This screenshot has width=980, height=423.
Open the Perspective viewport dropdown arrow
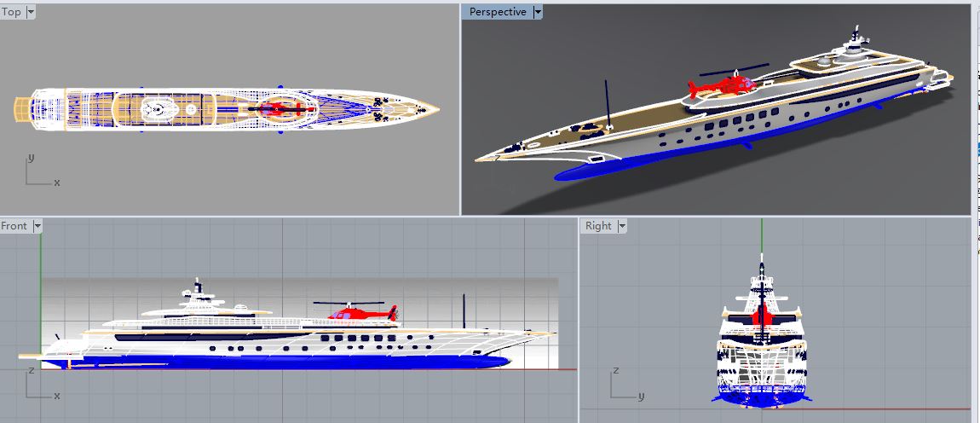tap(538, 12)
